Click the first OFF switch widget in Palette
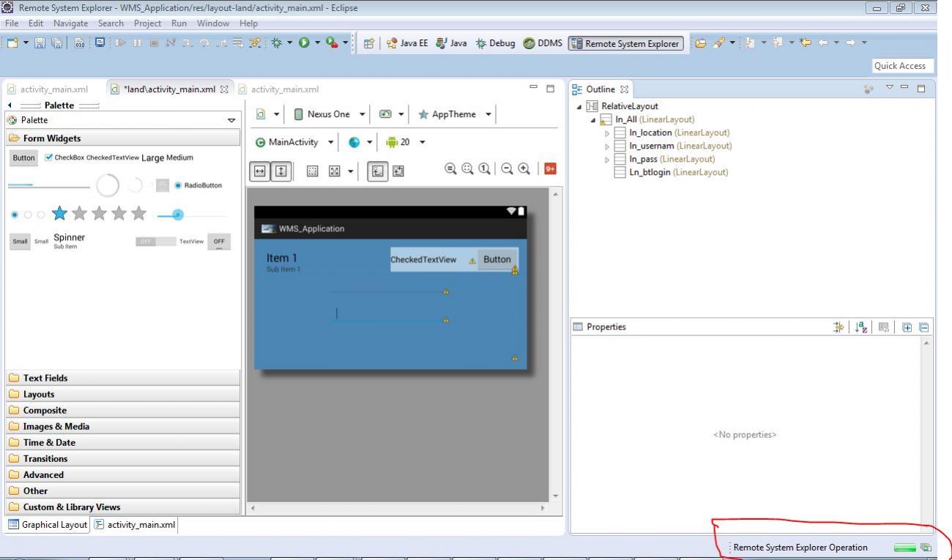 coord(155,241)
